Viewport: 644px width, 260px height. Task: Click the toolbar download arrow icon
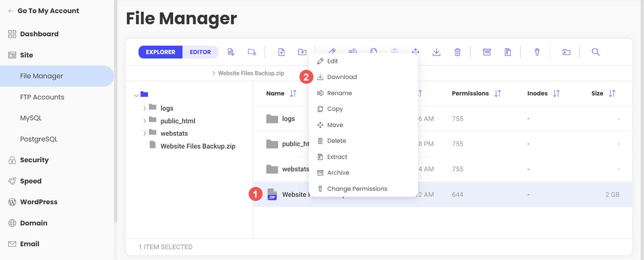click(436, 52)
